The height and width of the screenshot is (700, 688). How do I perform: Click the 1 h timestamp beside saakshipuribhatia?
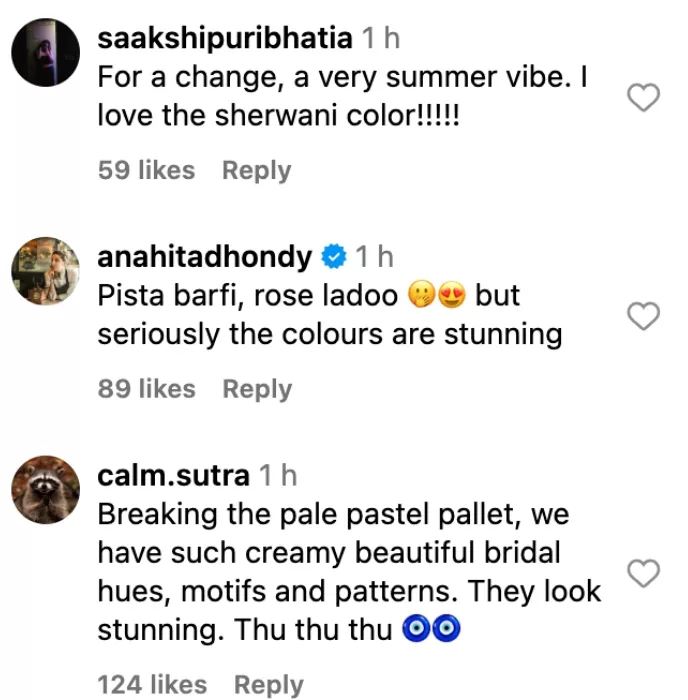[380, 38]
